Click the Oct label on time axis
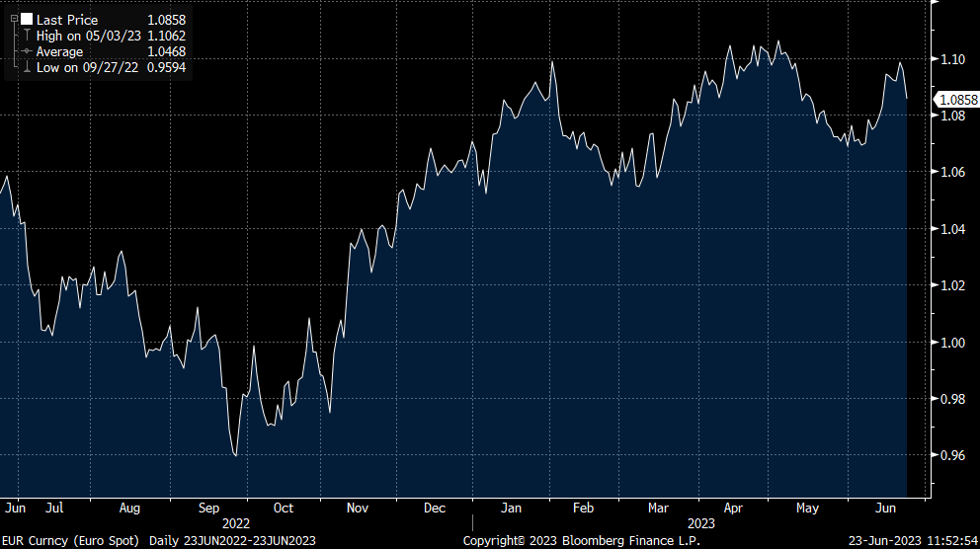The width and height of the screenshot is (980, 549). pyautogui.click(x=284, y=509)
